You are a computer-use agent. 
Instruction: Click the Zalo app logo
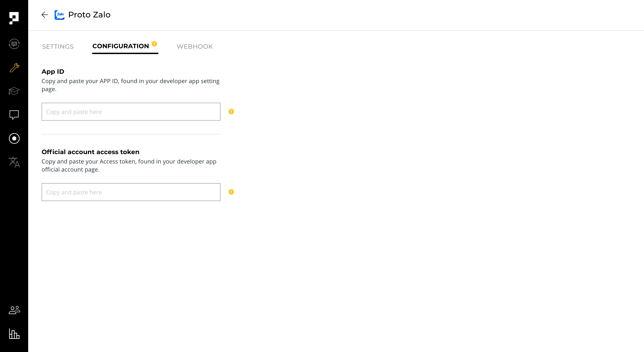click(59, 15)
